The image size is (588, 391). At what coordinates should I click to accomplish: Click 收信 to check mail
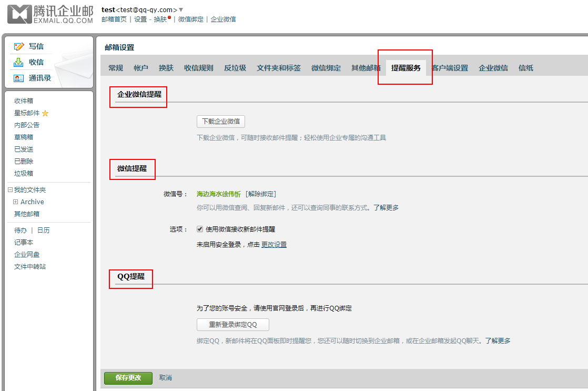pos(36,62)
